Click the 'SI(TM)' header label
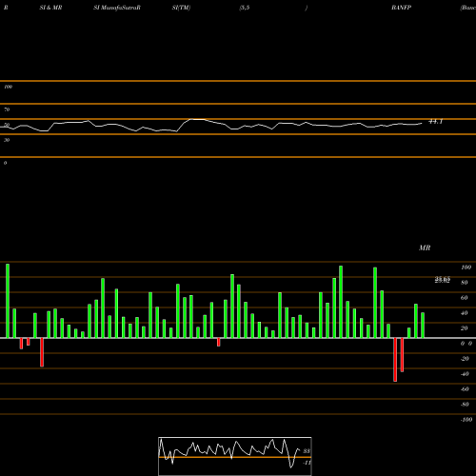Screen dimensions: 476x476 coord(181,8)
